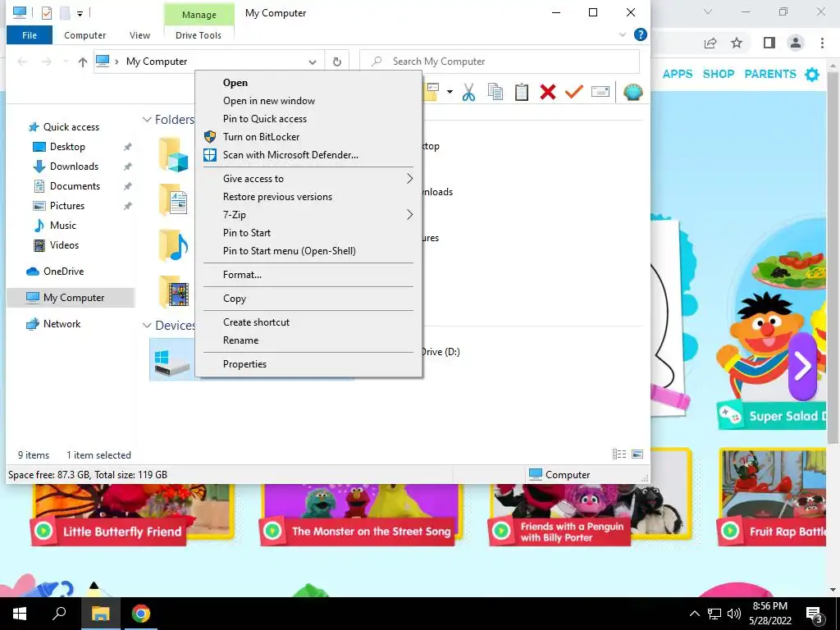
Task: Choose Properties in context menu
Action: point(308,364)
